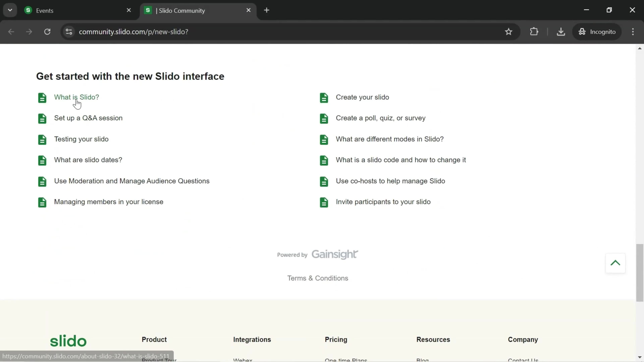Select the Slido Community tab
The image size is (644, 362).
click(198, 11)
